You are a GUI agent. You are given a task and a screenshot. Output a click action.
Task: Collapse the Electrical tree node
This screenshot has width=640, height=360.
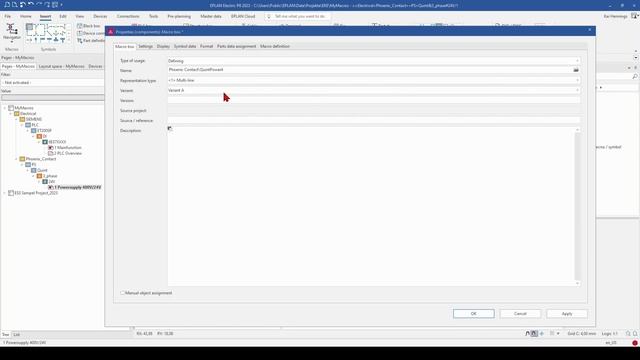(11, 114)
